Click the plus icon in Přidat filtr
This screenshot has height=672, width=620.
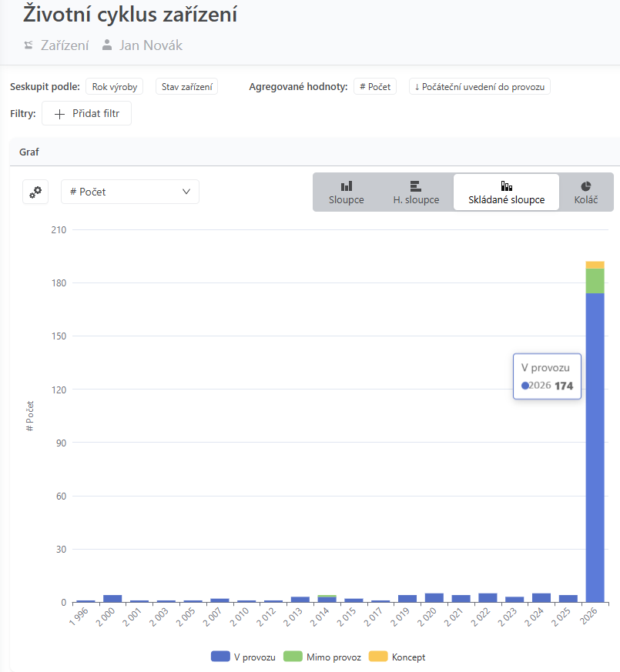pos(59,114)
